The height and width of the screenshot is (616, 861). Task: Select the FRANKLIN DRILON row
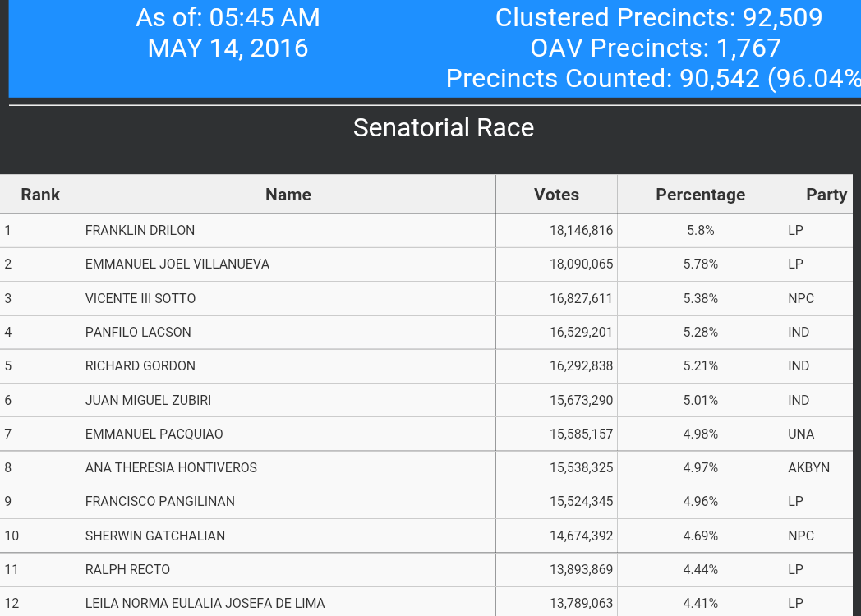coord(426,231)
